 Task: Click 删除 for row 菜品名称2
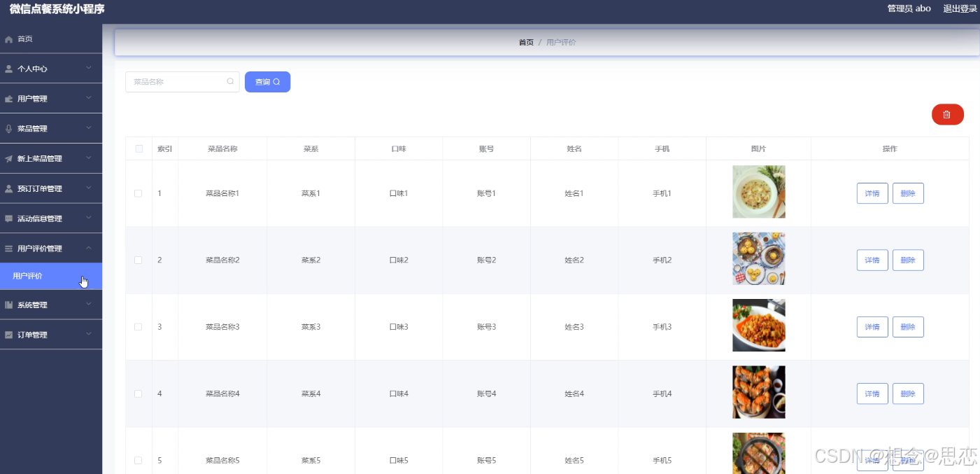(908, 260)
